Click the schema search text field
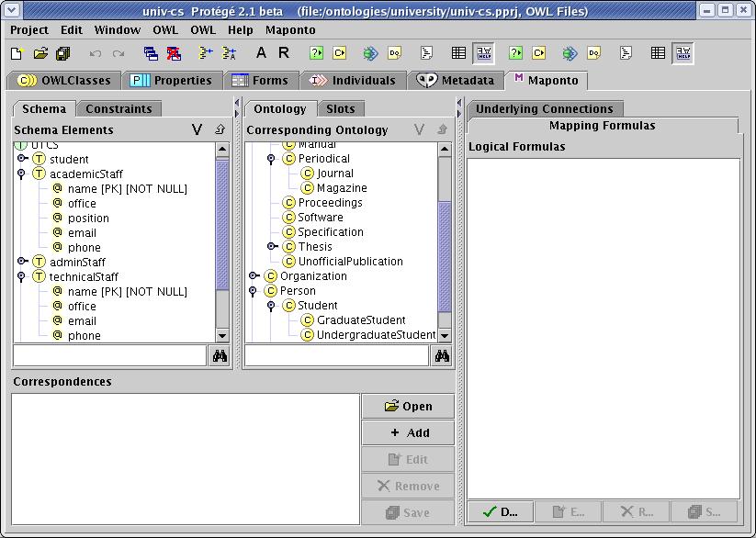The image size is (756, 538). [x=110, y=356]
